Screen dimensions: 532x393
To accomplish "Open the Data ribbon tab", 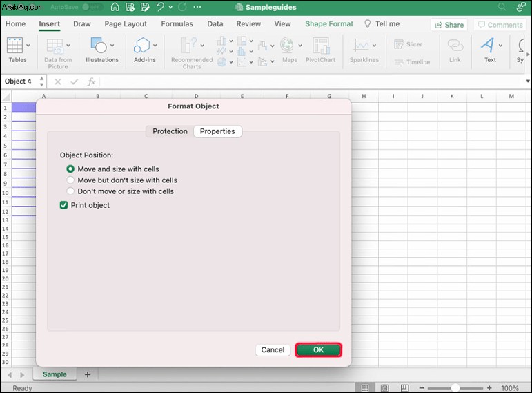I will coord(215,23).
